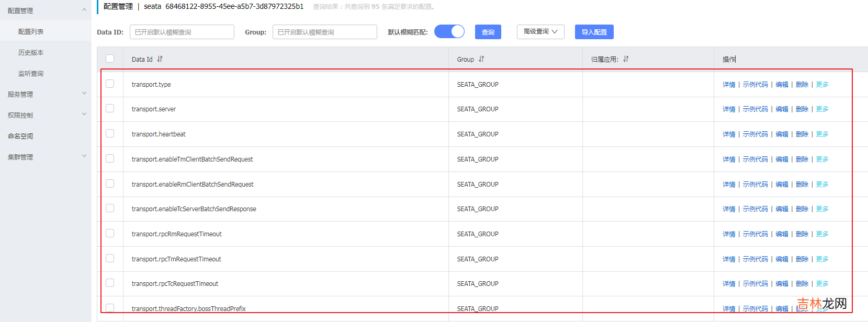Open 历史版本 in the sidebar

coord(31,52)
